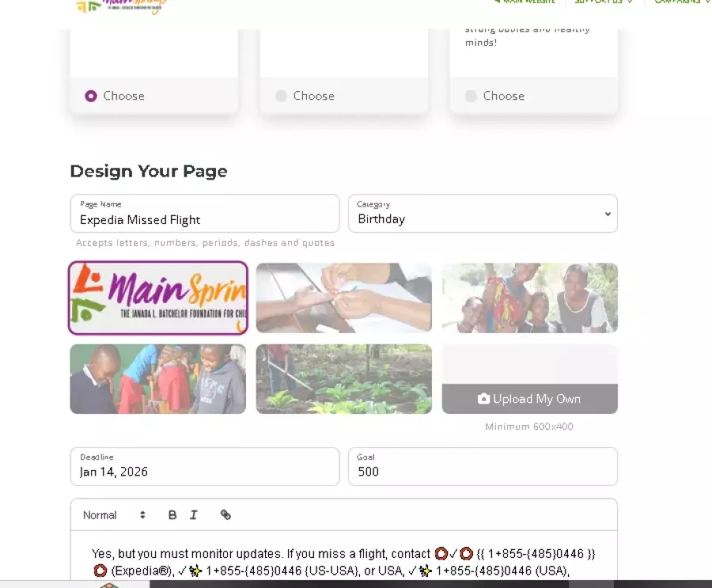712x588 pixels.
Task: Open the Normal text style dropdown
Action: pyautogui.click(x=114, y=515)
